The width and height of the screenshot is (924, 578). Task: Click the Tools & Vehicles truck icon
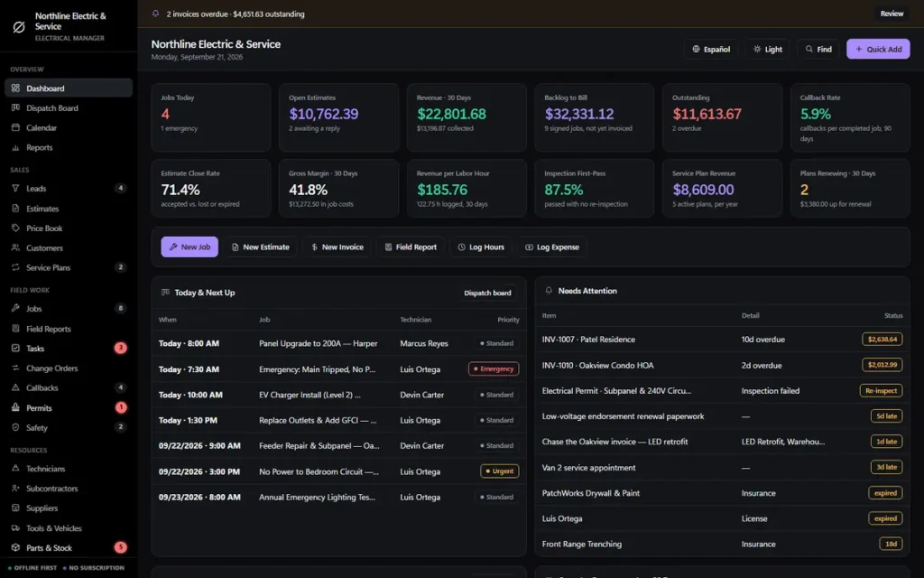point(16,527)
